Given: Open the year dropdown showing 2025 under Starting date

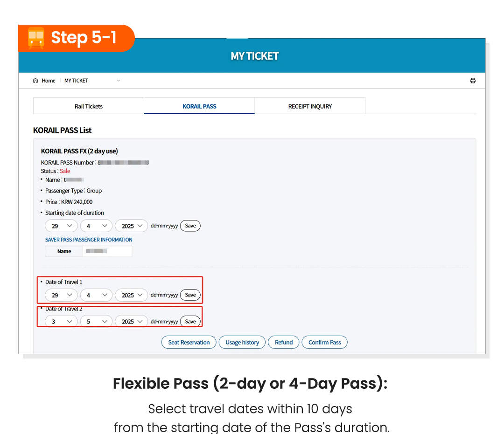Looking at the screenshot, I should coord(131,226).
